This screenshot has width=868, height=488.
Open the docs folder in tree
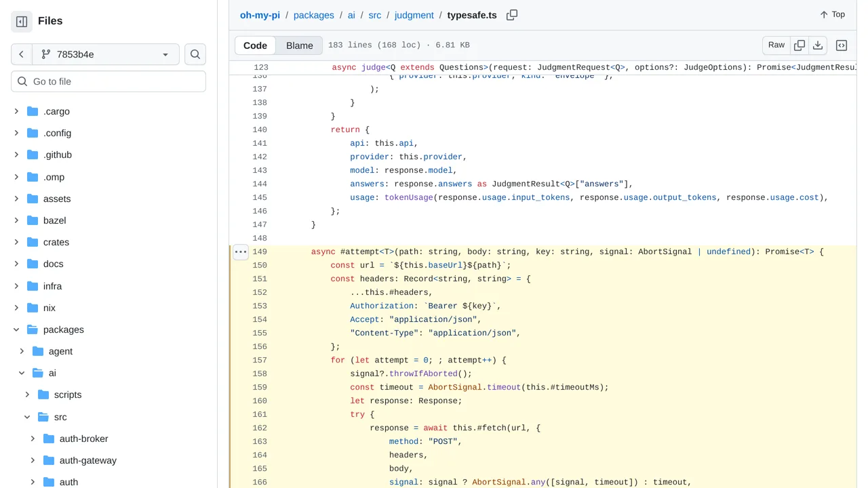pos(53,264)
